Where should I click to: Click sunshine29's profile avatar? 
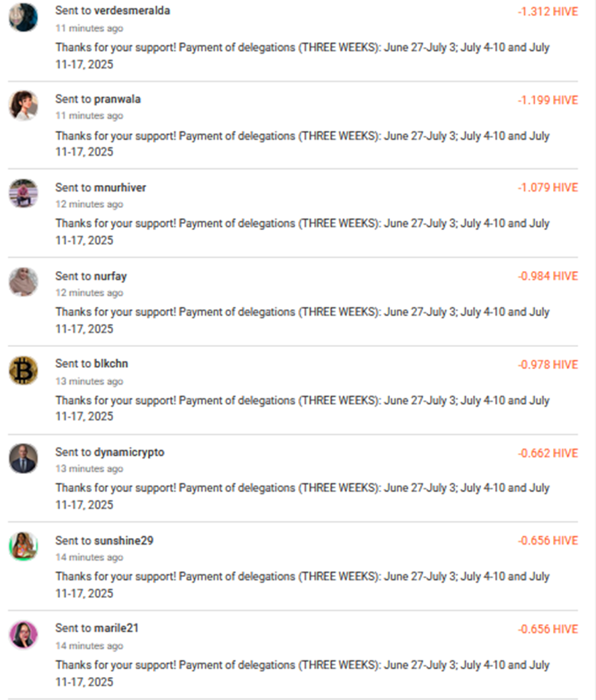pyautogui.click(x=24, y=547)
